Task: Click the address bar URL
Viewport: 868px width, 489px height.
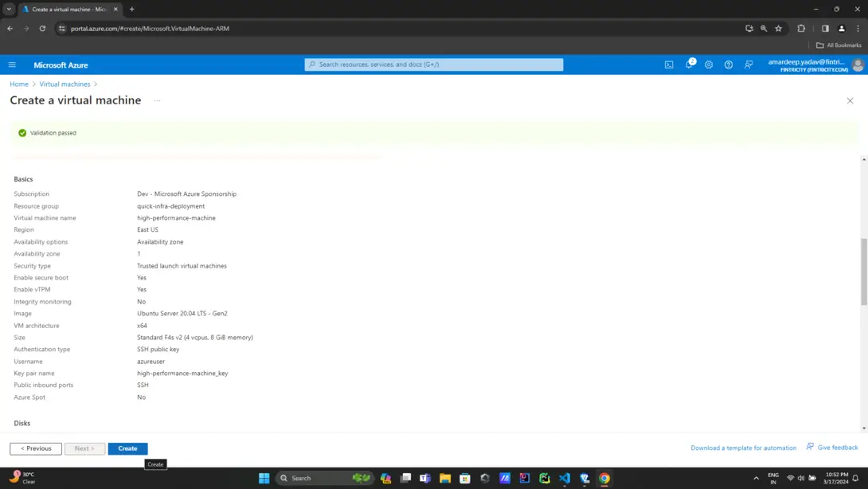Action: 150,28
